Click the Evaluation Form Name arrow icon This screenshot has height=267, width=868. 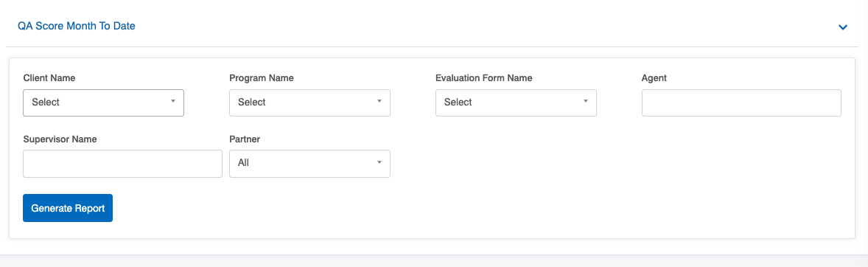pos(585,101)
